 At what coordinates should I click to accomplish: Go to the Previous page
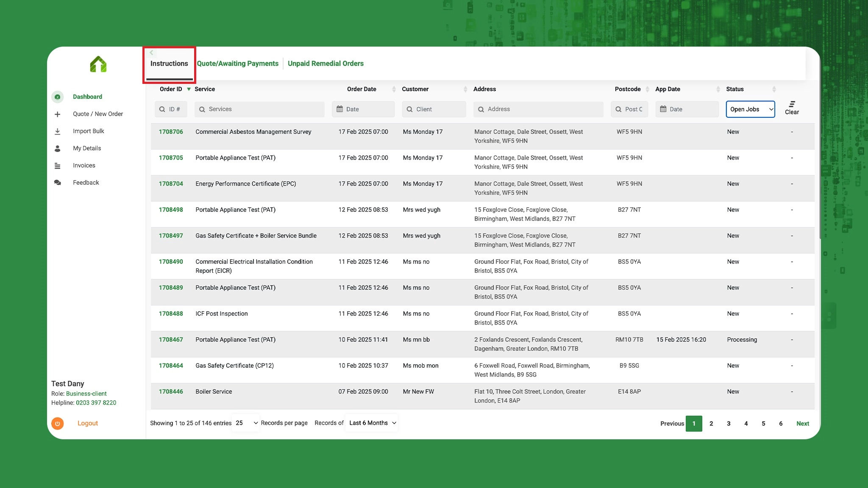pyautogui.click(x=672, y=424)
